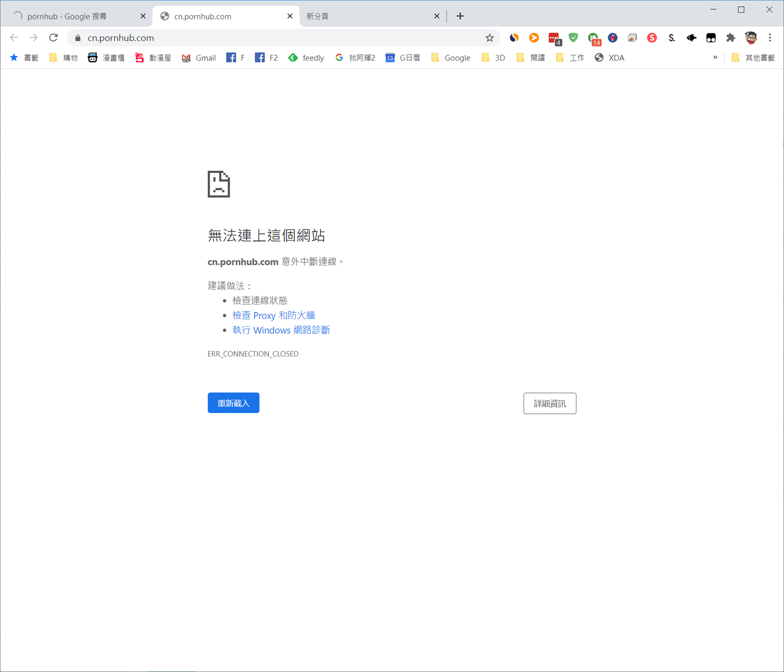Image resolution: width=784 pixels, height=672 pixels.
Task: Click the 詳細資訊 button
Action: 549,404
